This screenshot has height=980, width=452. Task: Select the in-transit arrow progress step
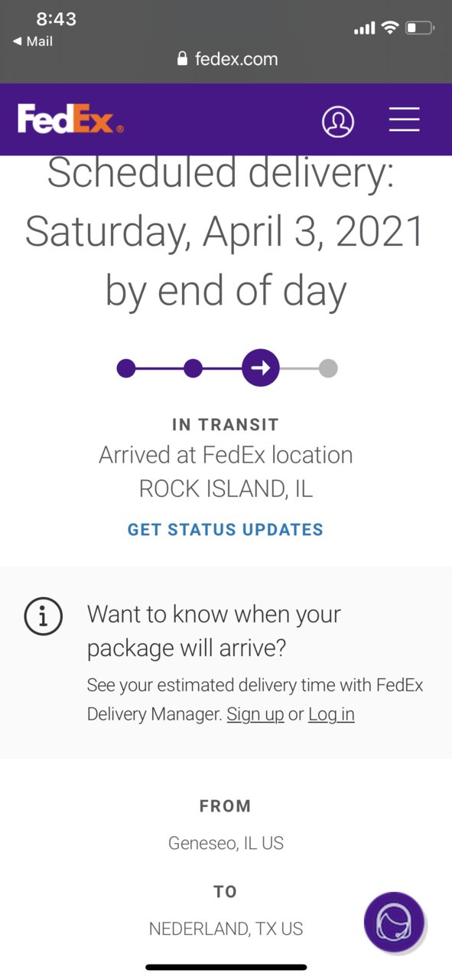click(261, 368)
